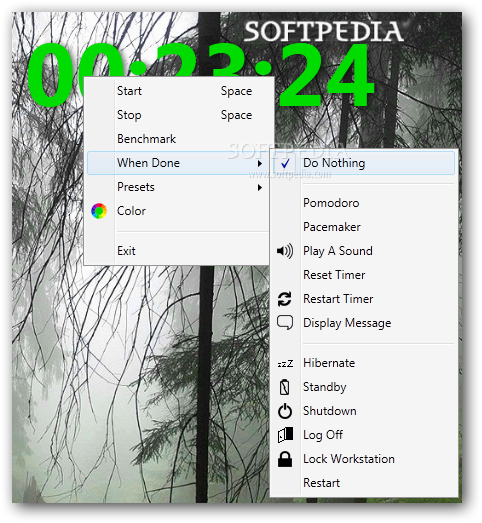The width and height of the screenshot is (482, 523).
Task: Choose Start from the context menu
Action: pyautogui.click(x=178, y=91)
